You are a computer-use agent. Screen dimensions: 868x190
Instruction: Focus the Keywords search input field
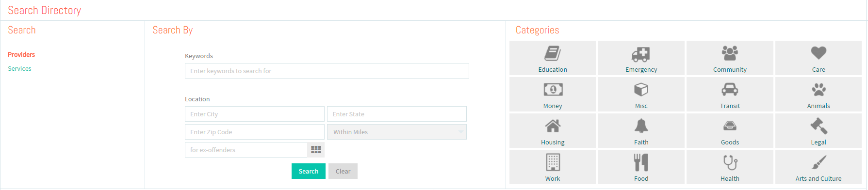(x=327, y=71)
